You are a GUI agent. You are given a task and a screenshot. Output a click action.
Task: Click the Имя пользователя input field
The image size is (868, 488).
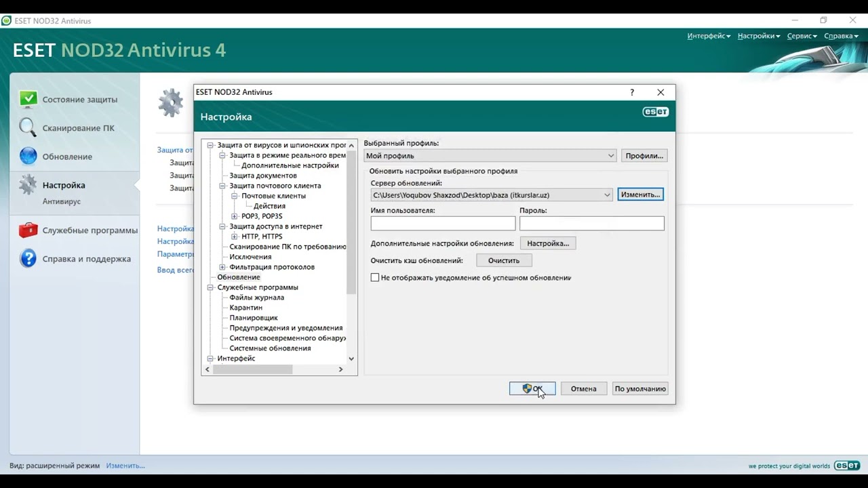(x=443, y=223)
